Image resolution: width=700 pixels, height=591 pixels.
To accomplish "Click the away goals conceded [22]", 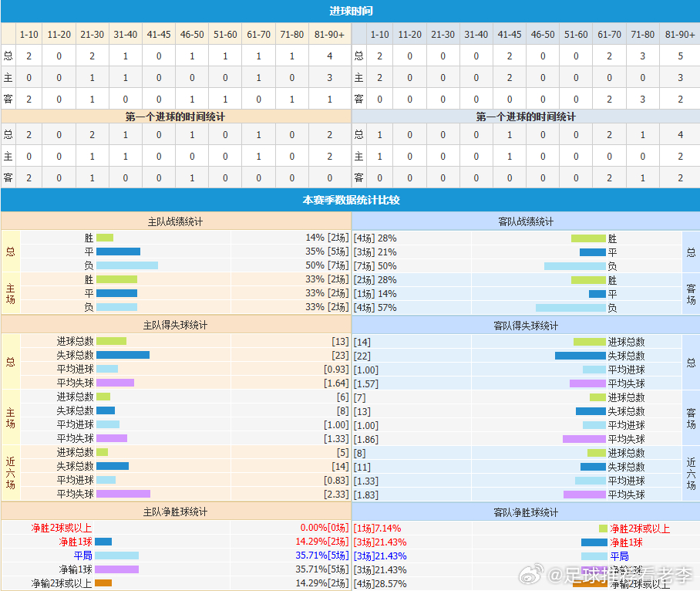I will coord(362,356).
